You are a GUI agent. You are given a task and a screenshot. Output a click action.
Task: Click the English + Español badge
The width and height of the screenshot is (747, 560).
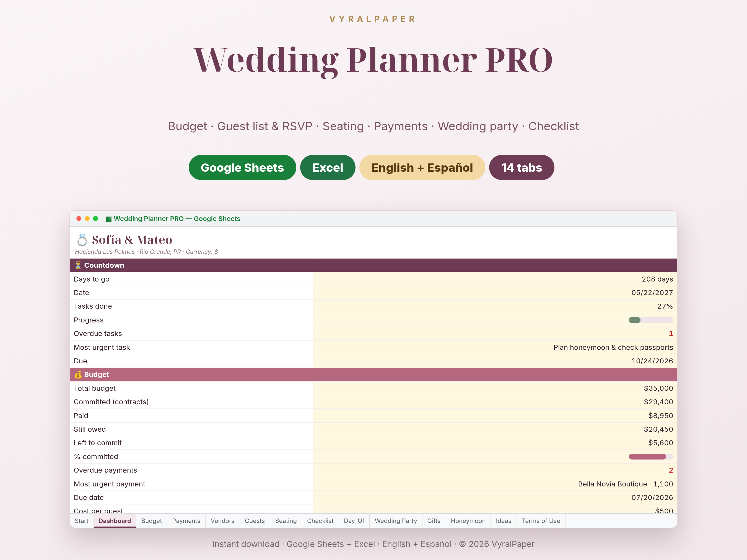coord(422,167)
